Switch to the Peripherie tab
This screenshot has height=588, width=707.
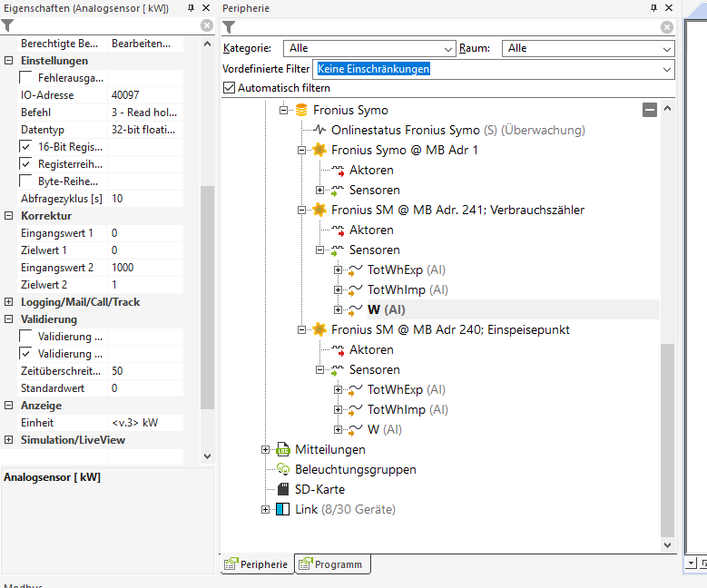click(x=258, y=564)
